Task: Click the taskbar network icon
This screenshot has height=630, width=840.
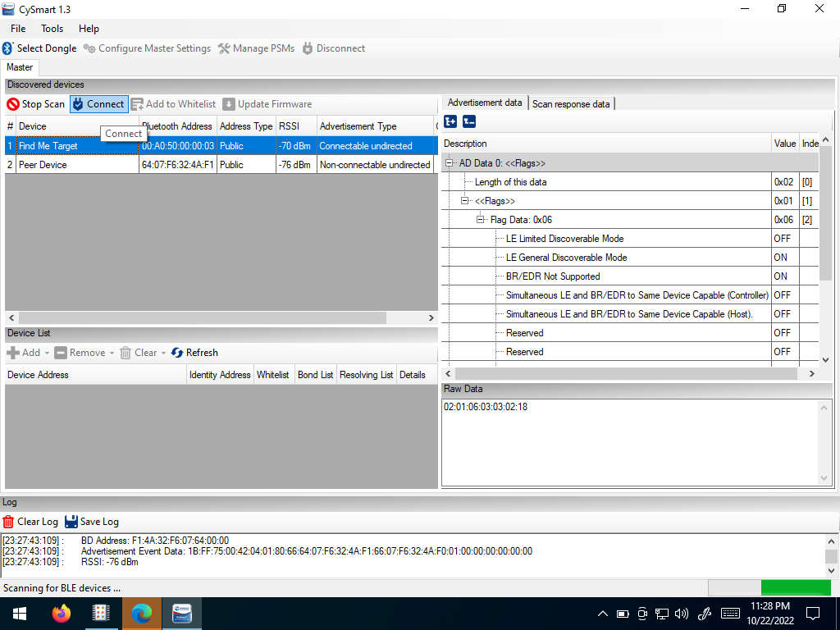Action: pos(662,614)
